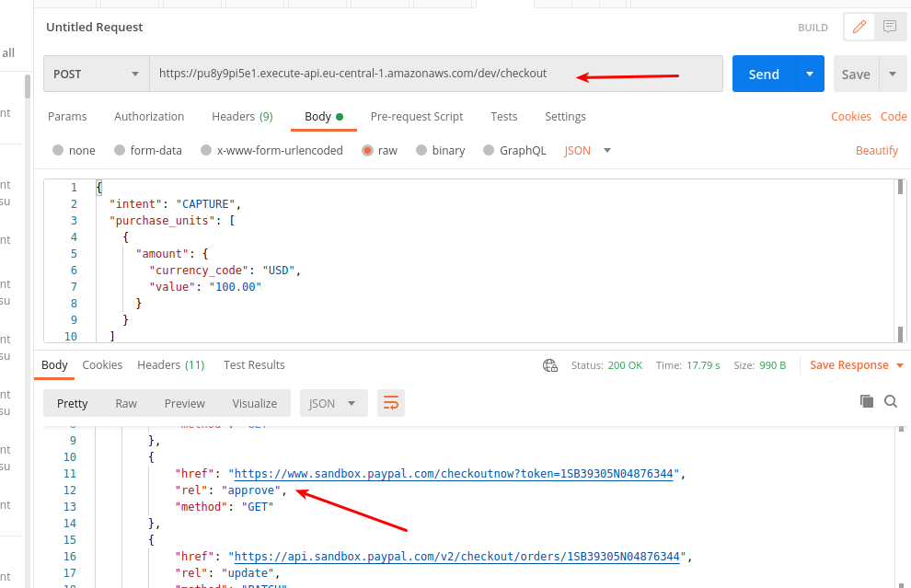The height and width of the screenshot is (588, 911).
Task: Click the "method": "GET" line 13
Action: pyautogui.click(x=225, y=507)
